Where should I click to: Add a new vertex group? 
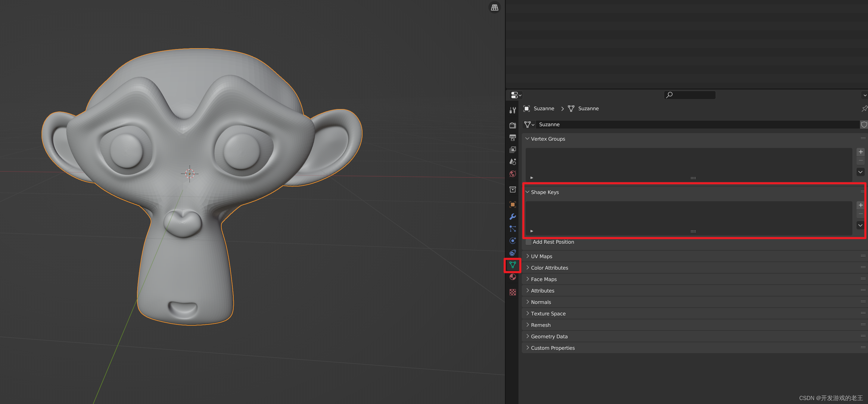coord(860,152)
